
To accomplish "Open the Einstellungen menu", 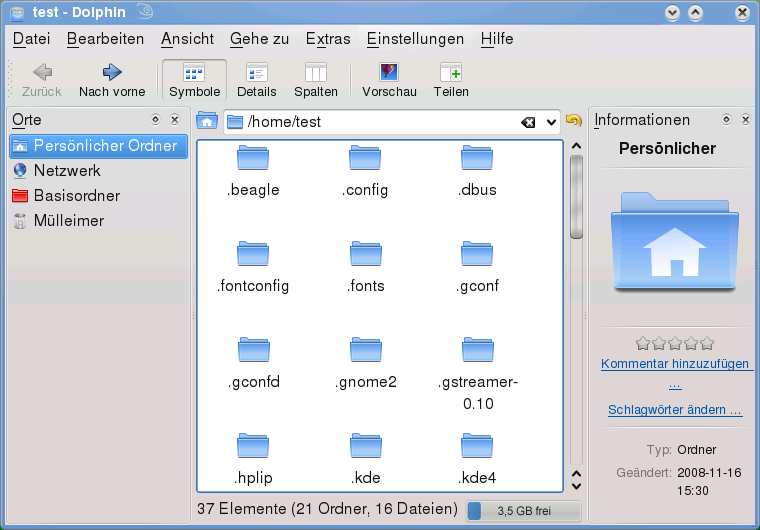I will point(415,39).
